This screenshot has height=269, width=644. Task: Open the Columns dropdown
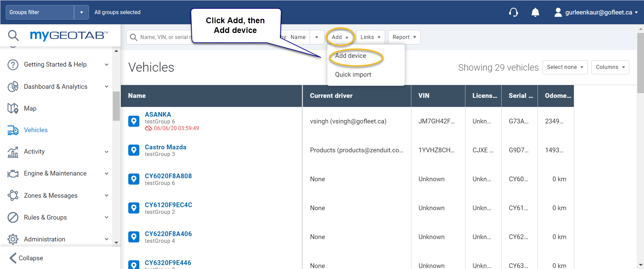[610, 67]
